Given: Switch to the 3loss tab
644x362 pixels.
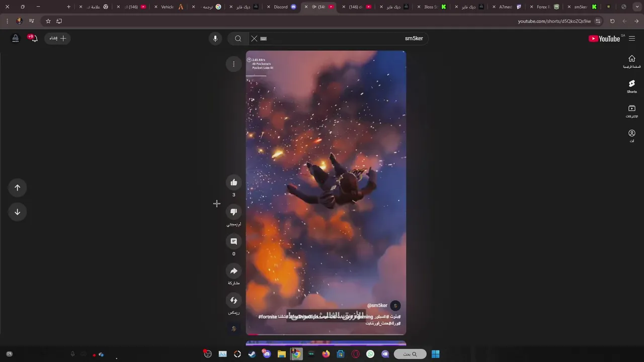Looking at the screenshot, I should [x=435, y=7].
